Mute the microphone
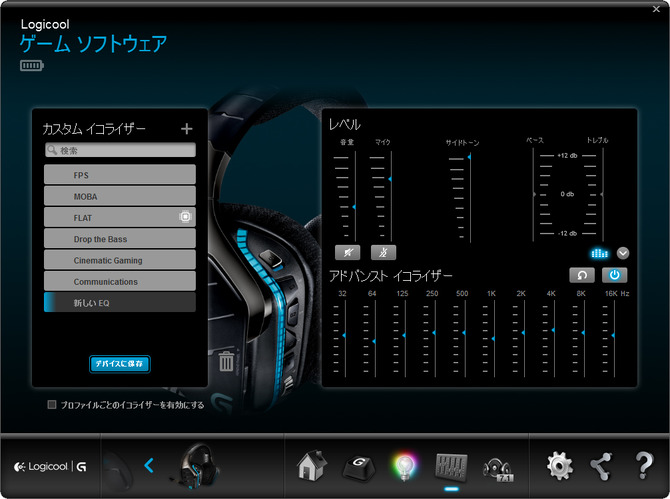The height and width of the screenshot is (499, 670). click(x=383, y=252)
